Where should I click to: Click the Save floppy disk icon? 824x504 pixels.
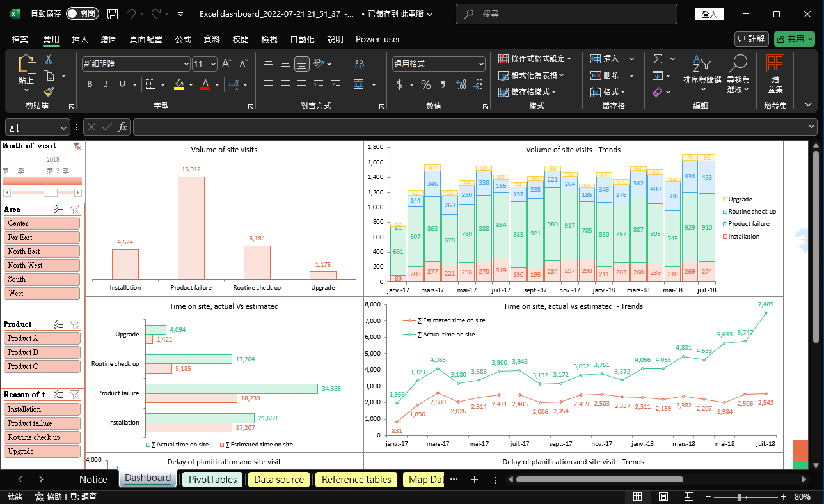click(x=113, y=13)
